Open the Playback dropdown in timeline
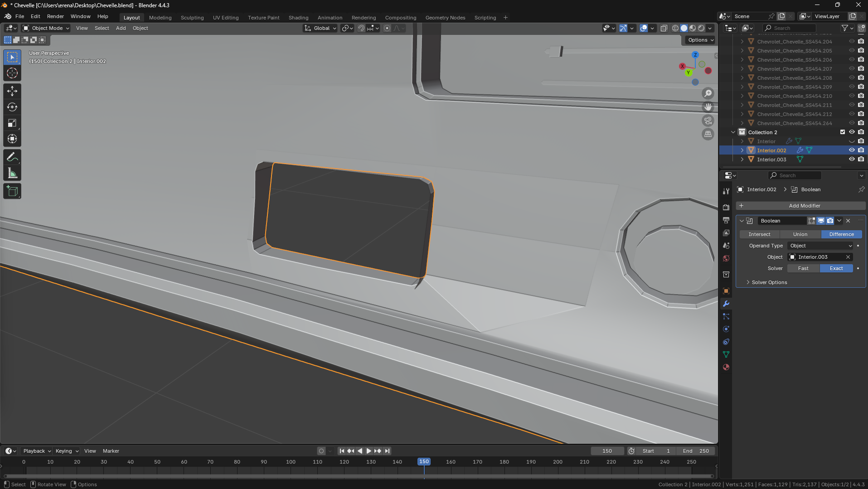The width and height of the screenshot is (868, 489). (x=37, y=451)
